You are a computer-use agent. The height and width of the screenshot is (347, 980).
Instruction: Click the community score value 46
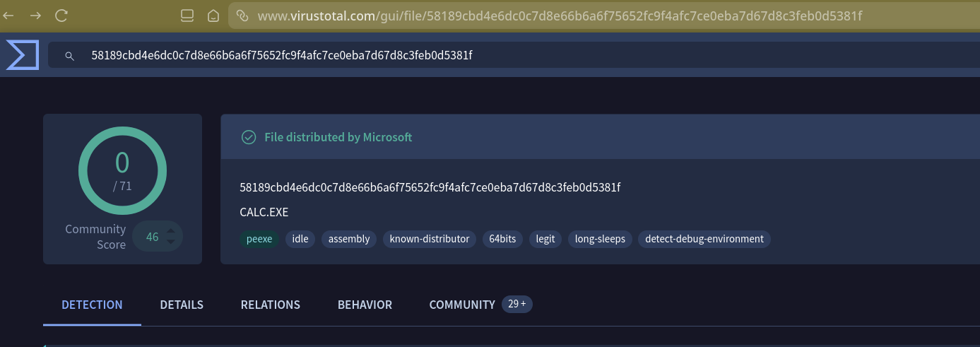point(152,237)
